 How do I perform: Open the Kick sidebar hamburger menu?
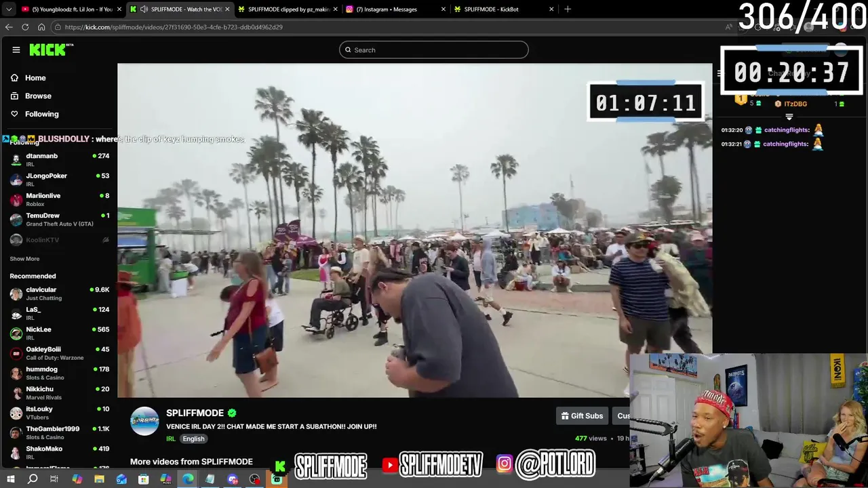16,49
